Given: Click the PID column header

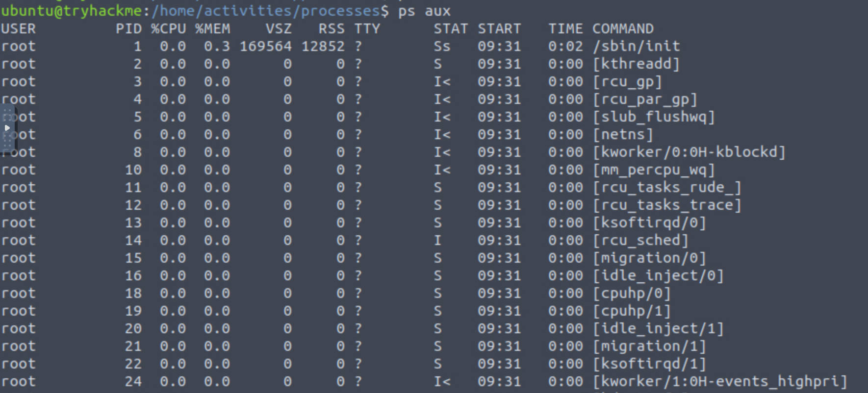Looking at the screenshot, I should (x=128, y=29).
